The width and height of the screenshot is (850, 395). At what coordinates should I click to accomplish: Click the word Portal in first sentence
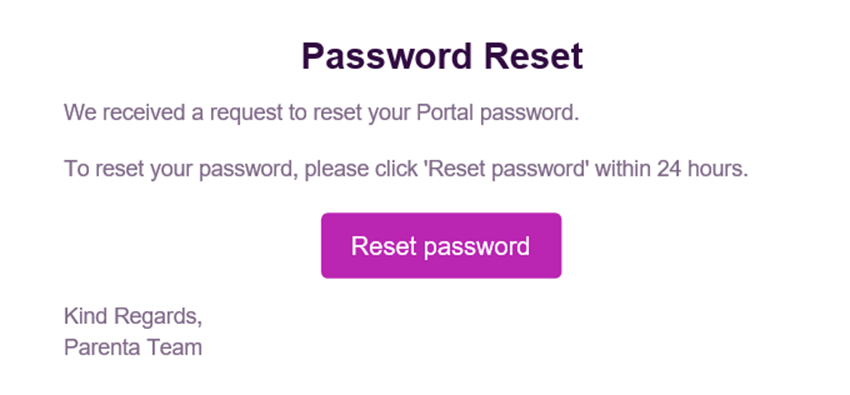pyautogui.click(x=446, y=113)
